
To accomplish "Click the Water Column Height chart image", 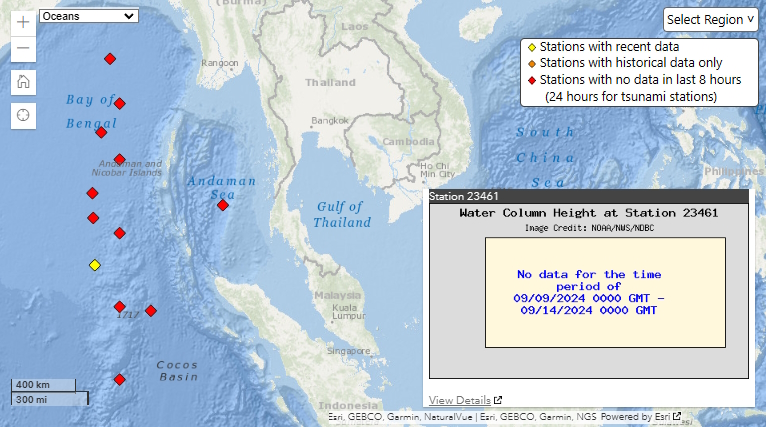I will coord(589,291).
